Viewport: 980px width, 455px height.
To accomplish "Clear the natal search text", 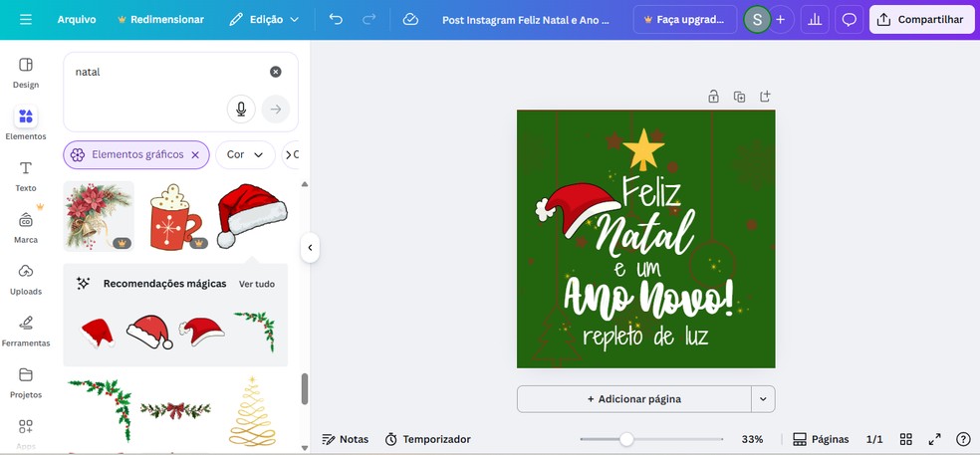I will click(x=276, y=72).
